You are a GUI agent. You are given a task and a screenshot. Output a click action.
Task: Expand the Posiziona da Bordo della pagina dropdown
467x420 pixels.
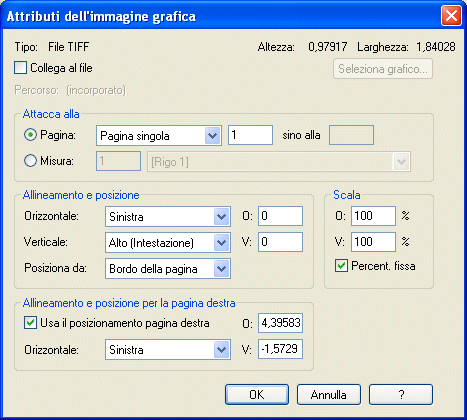[x=168, y=268]
